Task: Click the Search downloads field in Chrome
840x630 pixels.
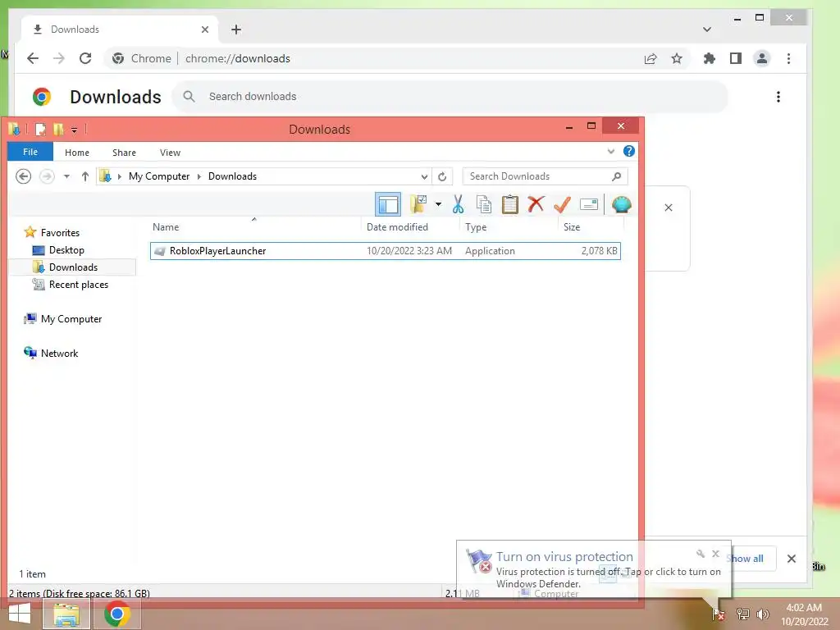Action: click(450, 97)
